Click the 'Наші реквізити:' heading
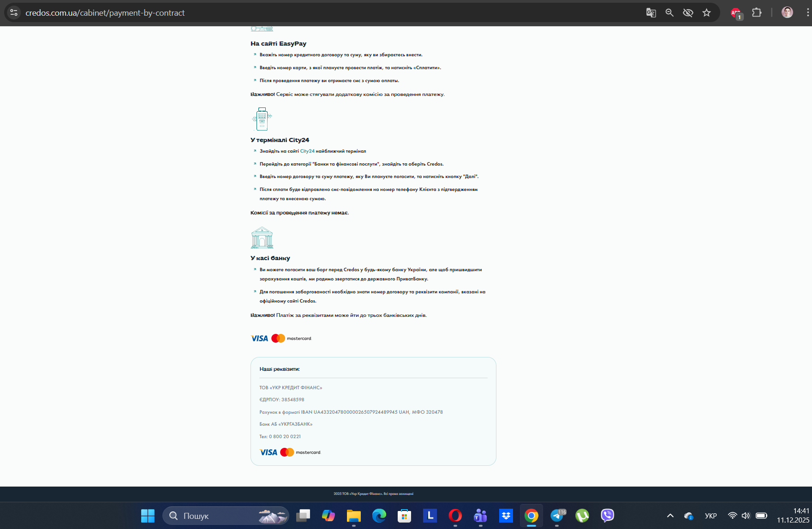Viewport: 812px width, 529px height. pyautogui.click(x=280, y=369)
